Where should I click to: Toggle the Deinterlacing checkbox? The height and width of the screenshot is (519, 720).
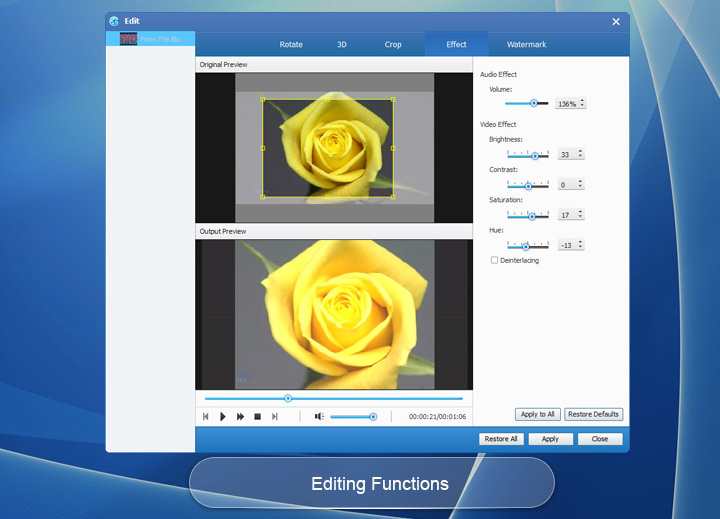click(495, 260)
